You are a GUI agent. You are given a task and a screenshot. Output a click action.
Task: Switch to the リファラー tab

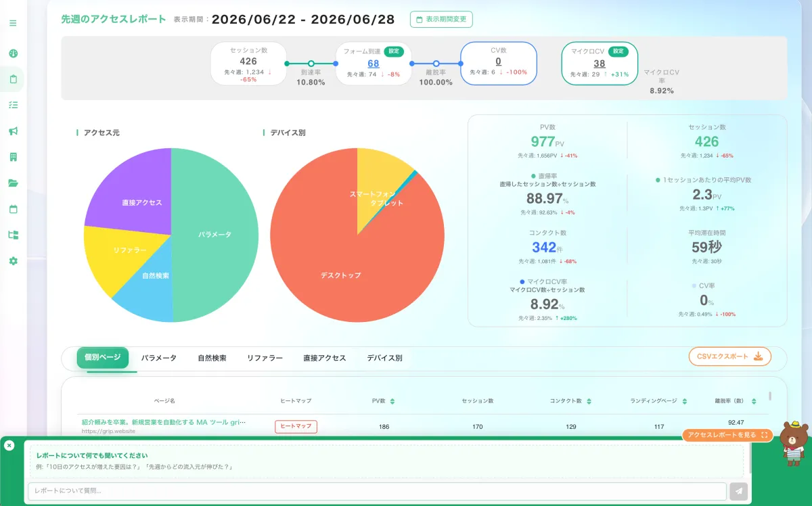265,358
